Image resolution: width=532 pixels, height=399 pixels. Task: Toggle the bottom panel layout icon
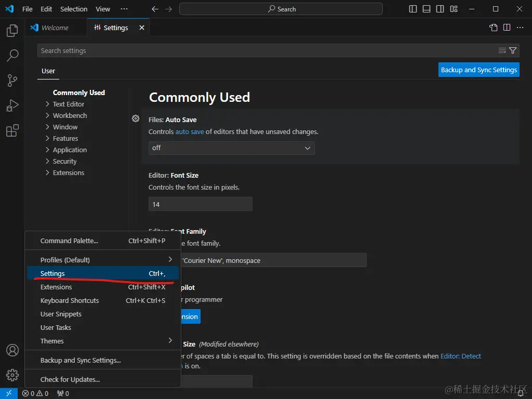(427, 9)
